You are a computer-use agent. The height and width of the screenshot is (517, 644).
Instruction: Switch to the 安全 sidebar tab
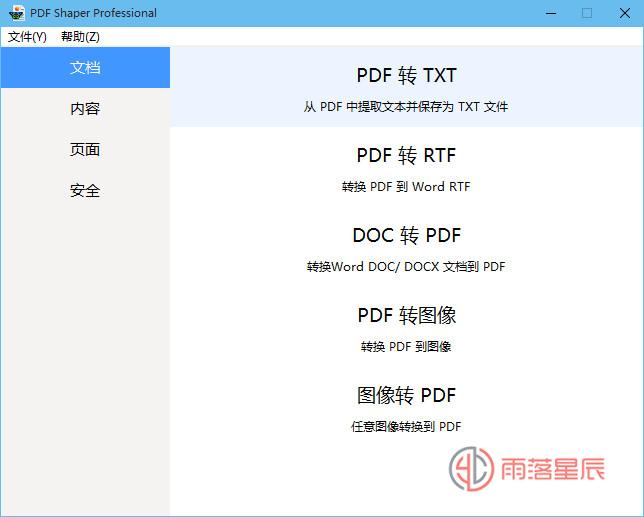[x=85, y=191]
